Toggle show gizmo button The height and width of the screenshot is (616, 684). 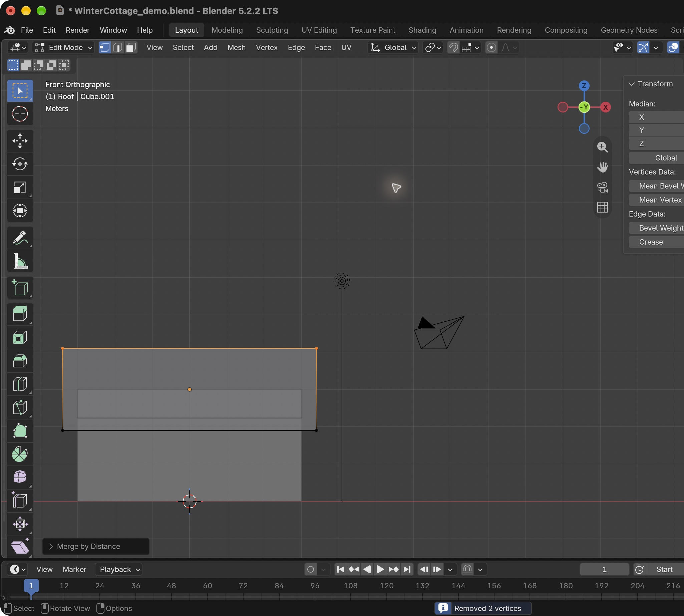pyautogui.click(x=643, y=47)
